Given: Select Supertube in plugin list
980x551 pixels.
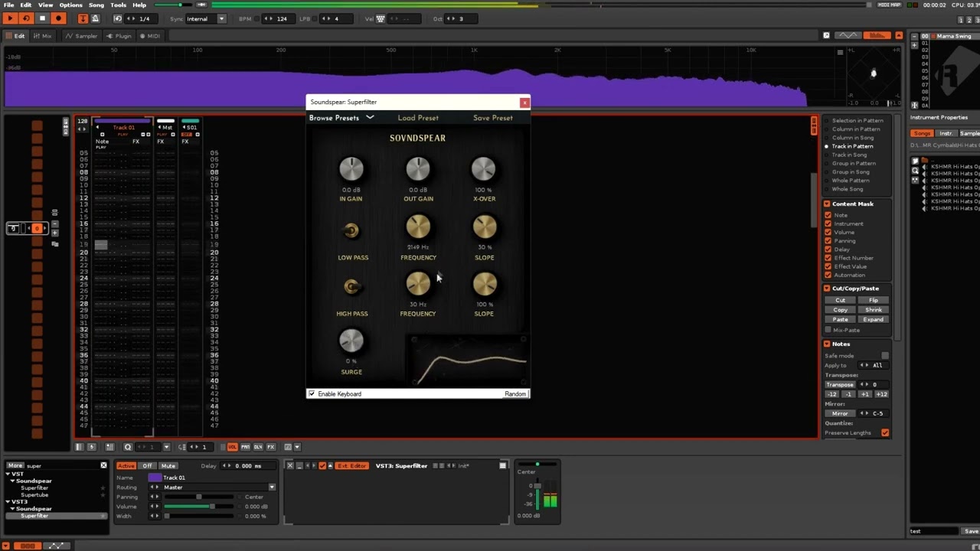Looking at the screenshot, I should click(34, 495).
